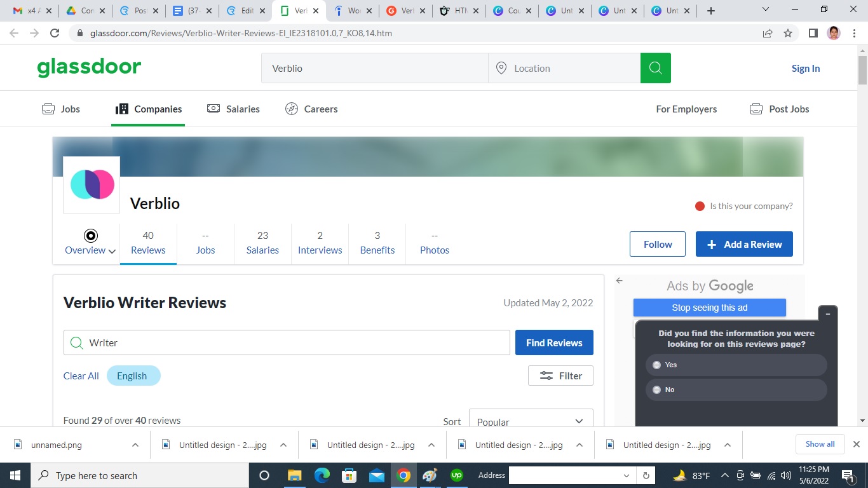Open the Jobs navigation item
The width and height of the screenshot is (868, 488).
pyautogui.click(x=61, y=109)
